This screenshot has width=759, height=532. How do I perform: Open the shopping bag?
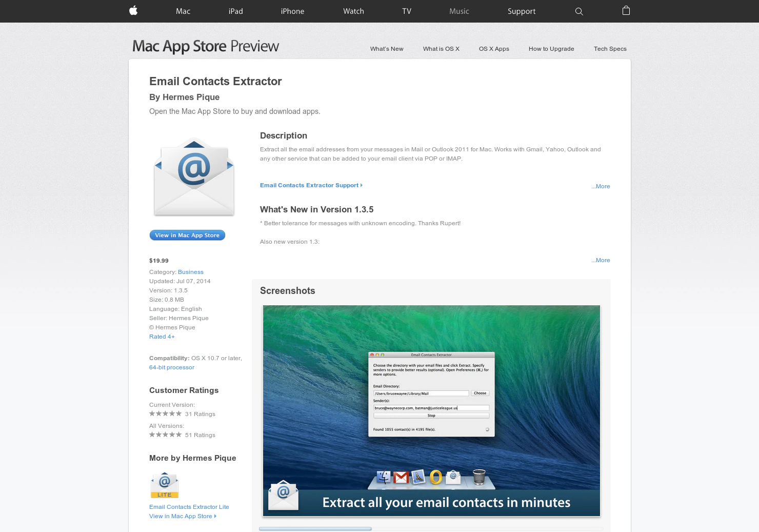(x=626, y=11)
